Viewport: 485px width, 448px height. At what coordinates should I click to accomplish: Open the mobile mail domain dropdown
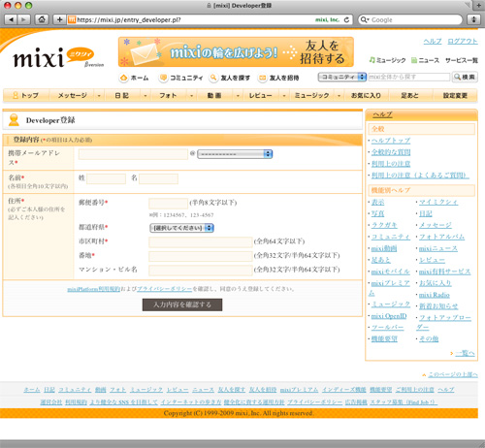[x=235, y=154]
